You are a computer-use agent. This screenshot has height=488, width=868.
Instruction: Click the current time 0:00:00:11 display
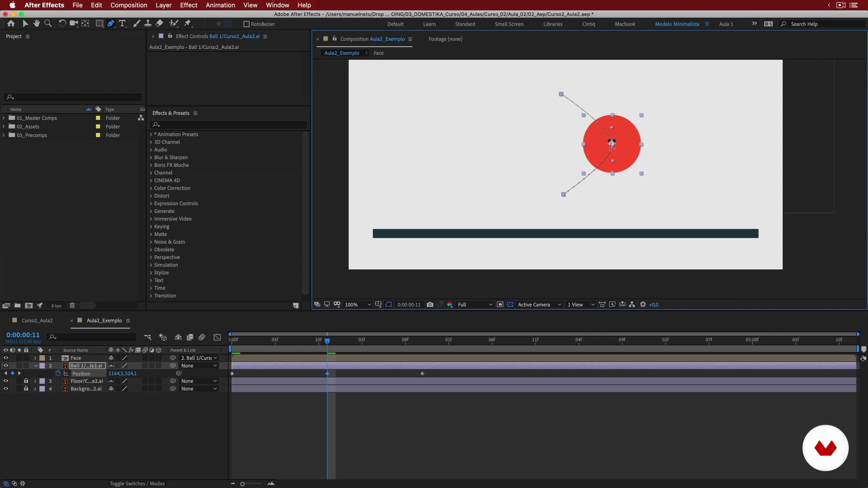[x=23, y=335]
